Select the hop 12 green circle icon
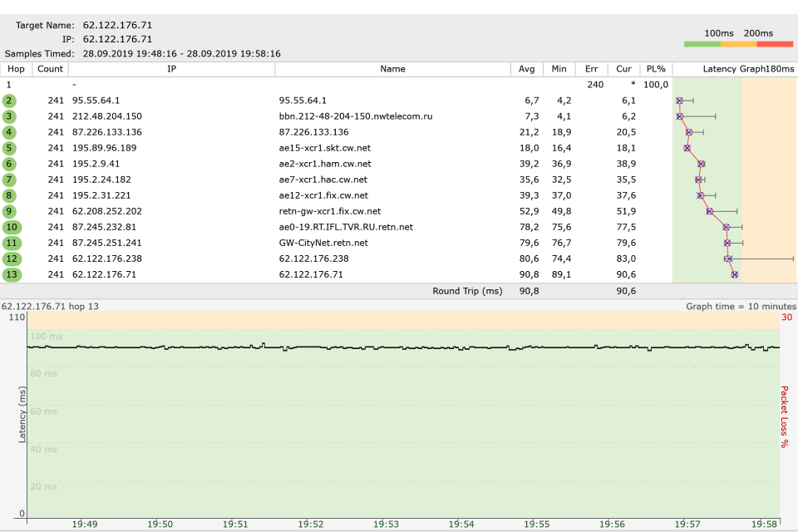This screenshot has width=798, height=532. [x=12, y=259]
